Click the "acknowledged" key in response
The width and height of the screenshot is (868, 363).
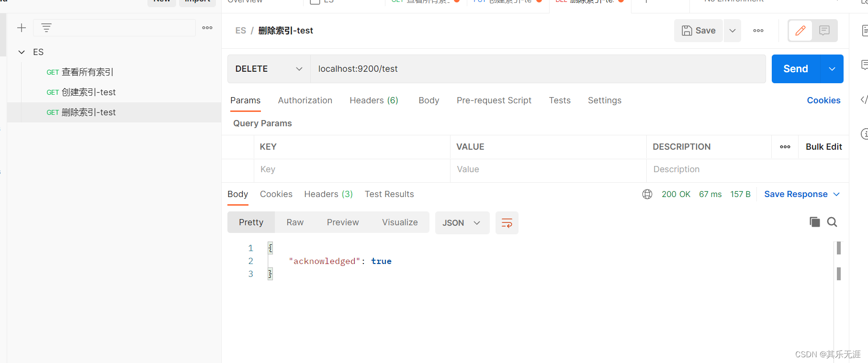pyautogui.click(x=324, y=261)
